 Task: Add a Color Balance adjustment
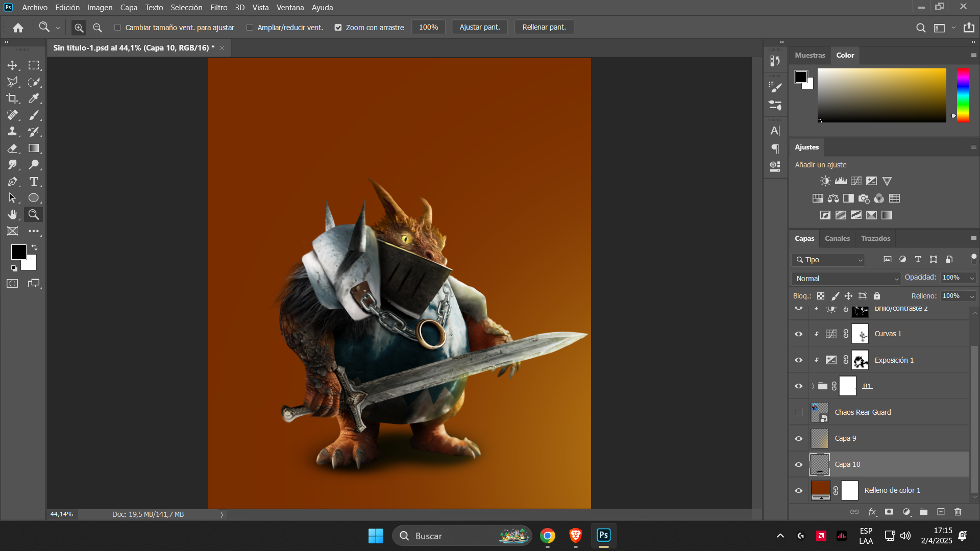coord(833,198)
